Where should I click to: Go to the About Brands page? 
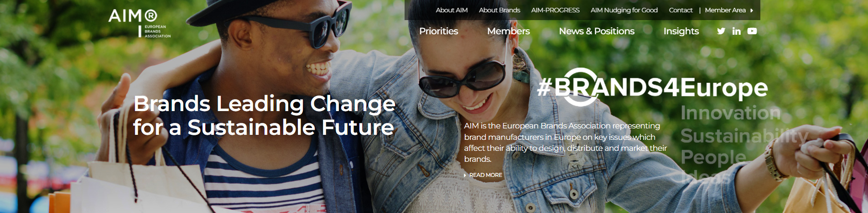[x=499, y=10]
